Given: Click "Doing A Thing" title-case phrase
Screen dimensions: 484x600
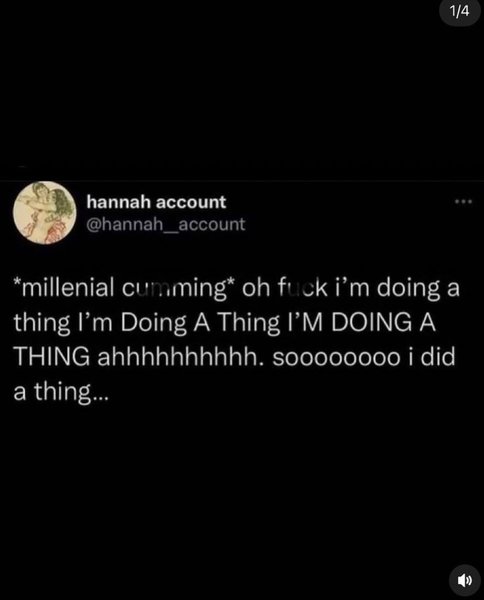Looking at the screenshot, I should (200, 323).
